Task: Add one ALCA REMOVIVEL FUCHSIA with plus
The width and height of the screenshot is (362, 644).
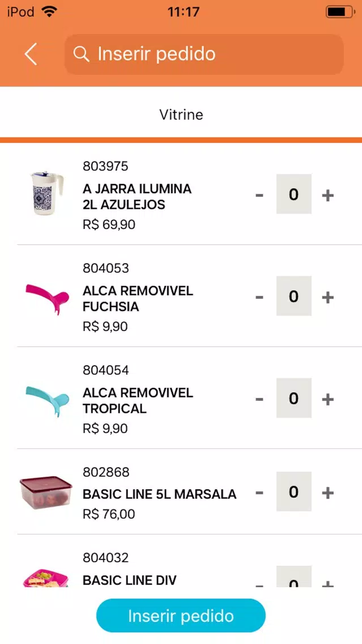Action: coord(327,297)
